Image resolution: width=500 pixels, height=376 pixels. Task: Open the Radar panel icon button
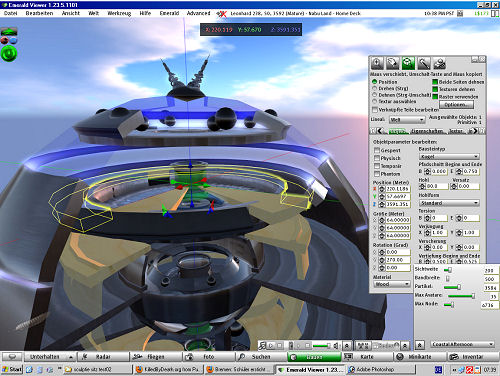103,357
